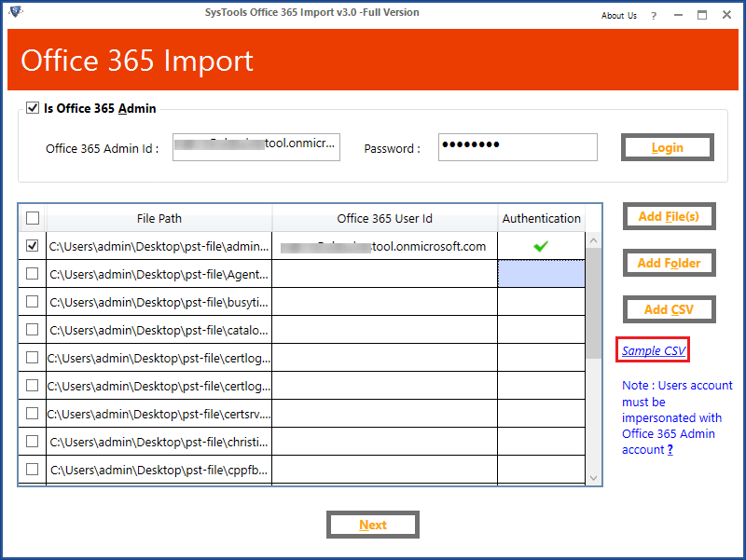746x560 pixels.
Task: Check the cppfb pst-file row checkbox
Action: (33, 470)
